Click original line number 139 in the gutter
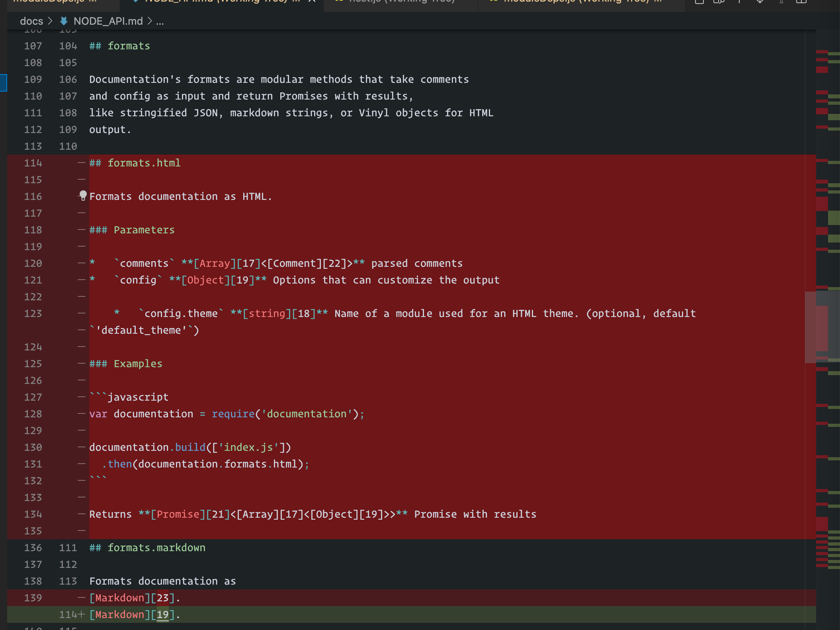The image size is (840, 630). pyautogui.click(x=33, y=598)
